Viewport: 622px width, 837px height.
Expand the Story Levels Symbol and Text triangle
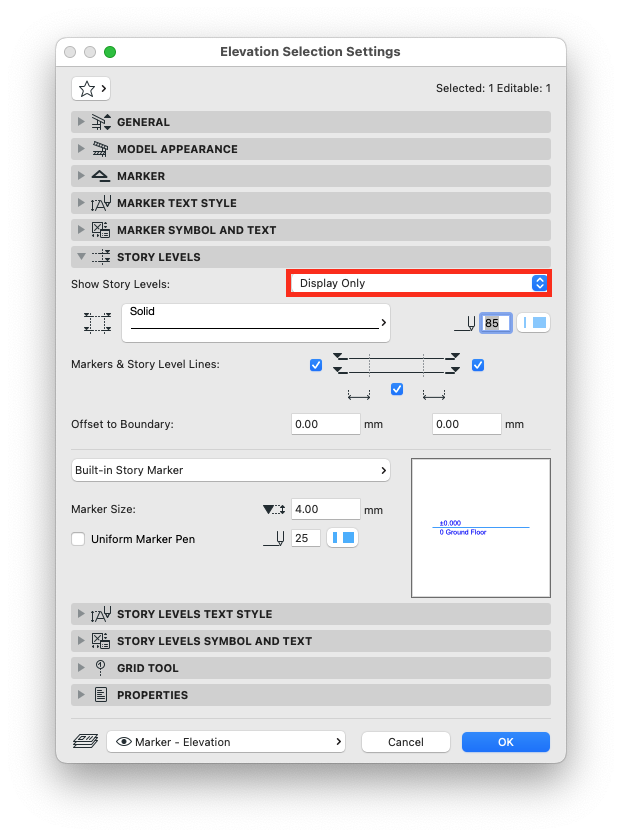[x=81, y=640]
